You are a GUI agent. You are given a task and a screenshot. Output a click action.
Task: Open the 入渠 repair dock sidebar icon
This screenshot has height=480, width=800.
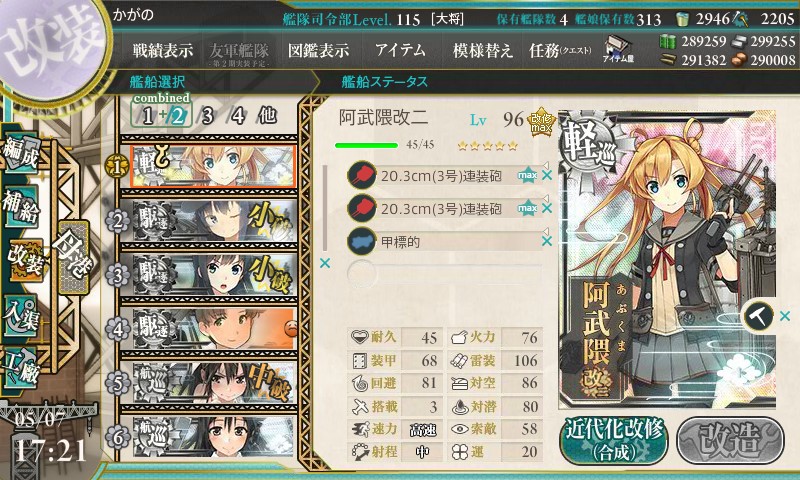click(21, 315)
